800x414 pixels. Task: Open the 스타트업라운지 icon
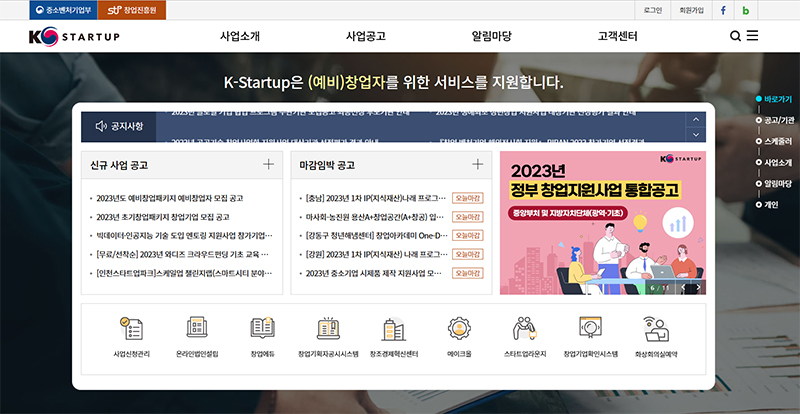525,328
